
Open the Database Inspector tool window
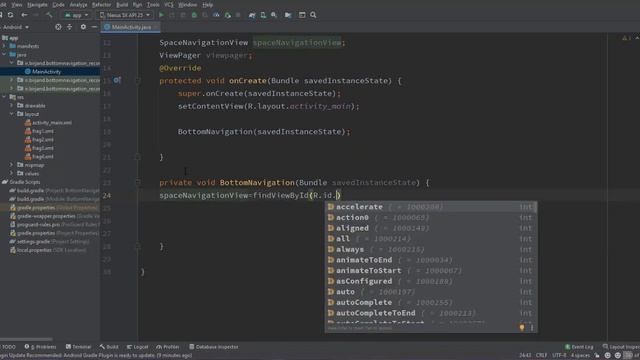213,347
